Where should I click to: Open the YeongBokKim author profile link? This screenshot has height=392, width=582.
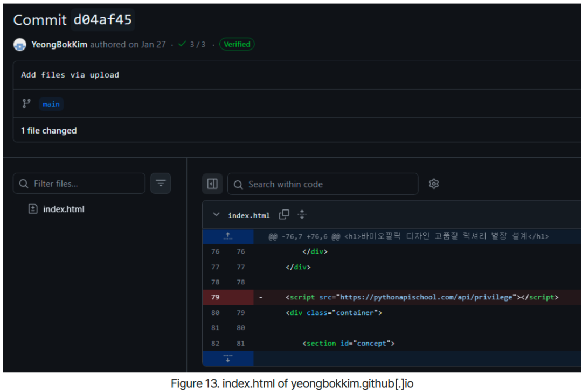59,45
